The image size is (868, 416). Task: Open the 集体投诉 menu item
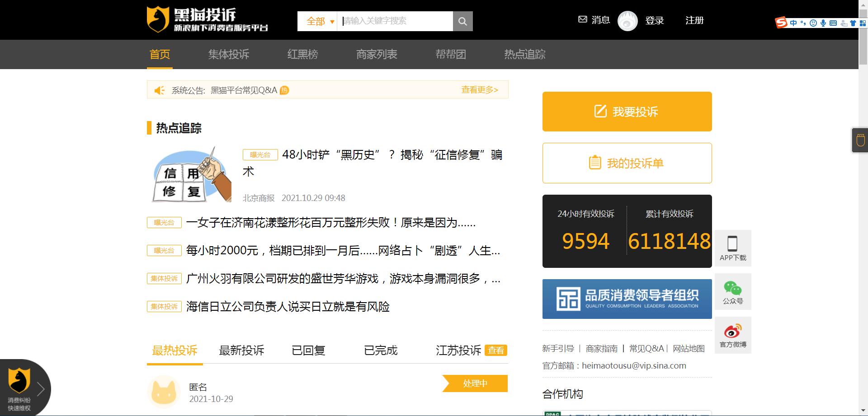(229, 54)
